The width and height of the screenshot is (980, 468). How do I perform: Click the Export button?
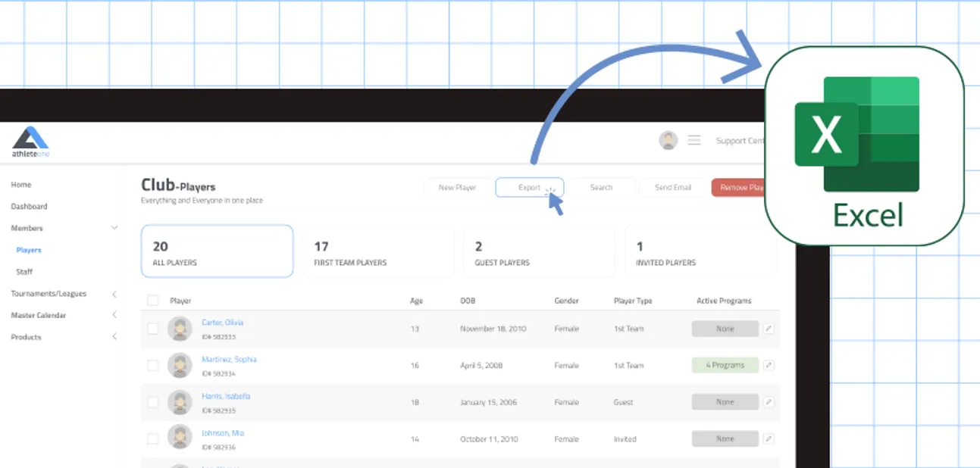[529, 188]
